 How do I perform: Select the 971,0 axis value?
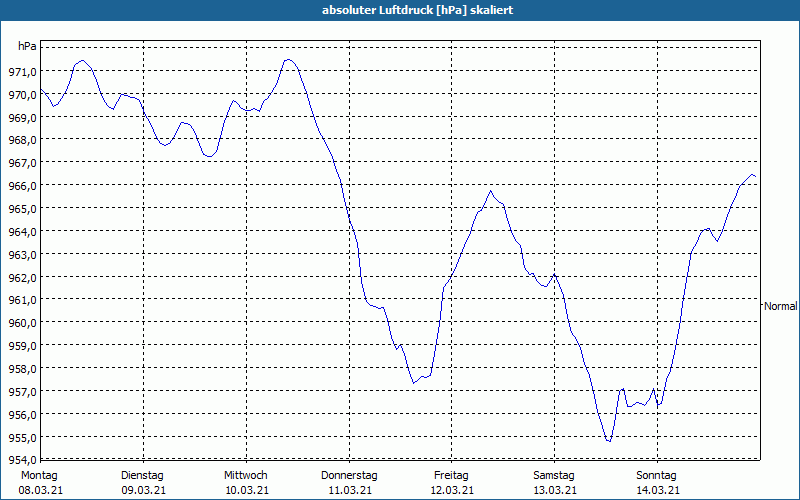[22, 72]
